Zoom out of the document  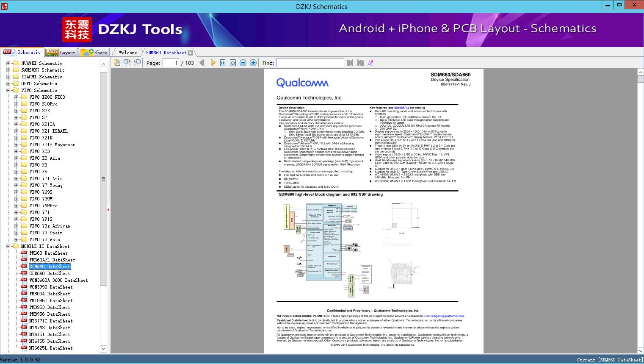(243, 63)
